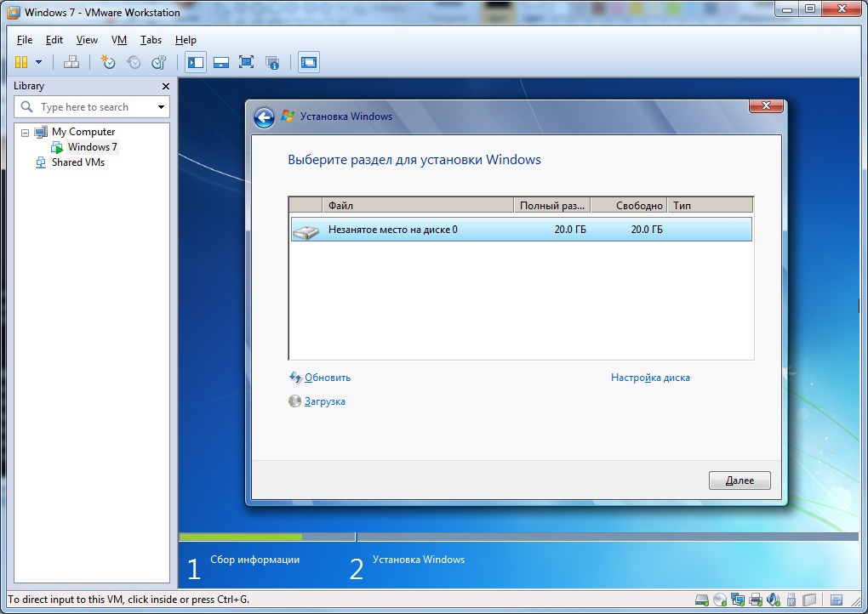The height and width of the screenshot is (614, 868).
Task: Enter full screen mode for the VM
Action: coord(247,61)
